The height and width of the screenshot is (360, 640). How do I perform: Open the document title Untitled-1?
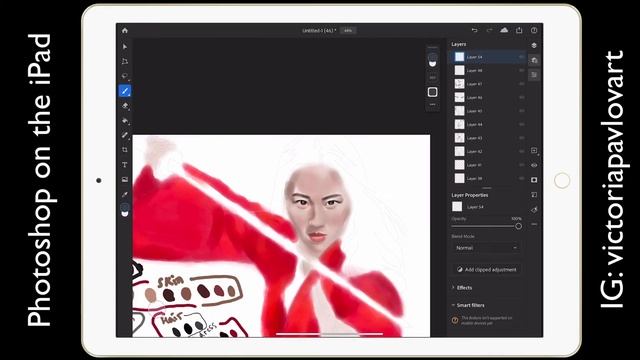click(319, 31)
